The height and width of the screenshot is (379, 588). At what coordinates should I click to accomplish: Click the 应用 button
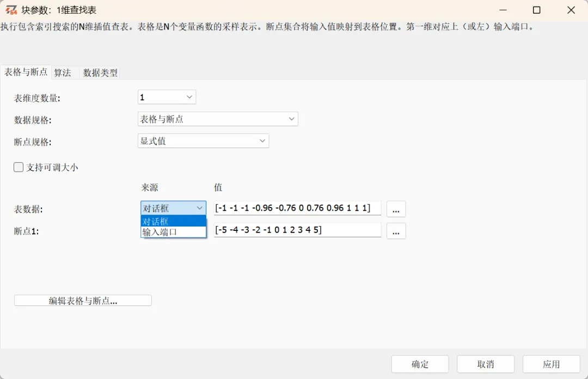[x=552, y=364]
